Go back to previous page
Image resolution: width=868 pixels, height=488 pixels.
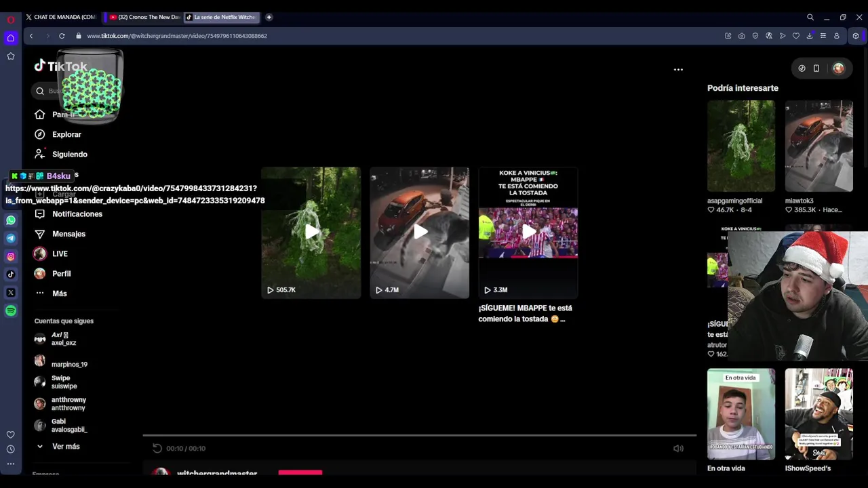pos(31,36)
